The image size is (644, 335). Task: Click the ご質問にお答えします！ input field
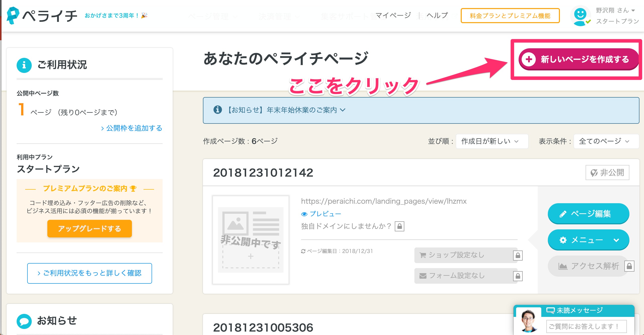pyautogui.click(x=586, y=326)
